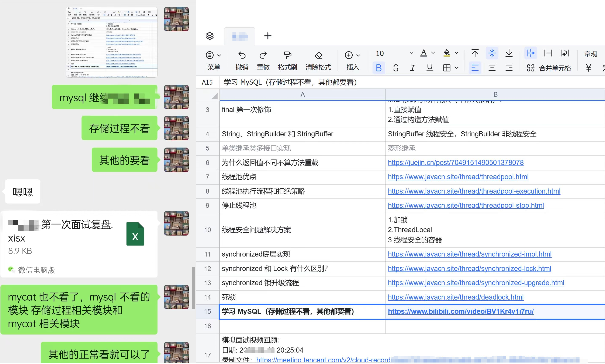
Task: Click the A15 cell name box
Action: [x=207, y=82]
